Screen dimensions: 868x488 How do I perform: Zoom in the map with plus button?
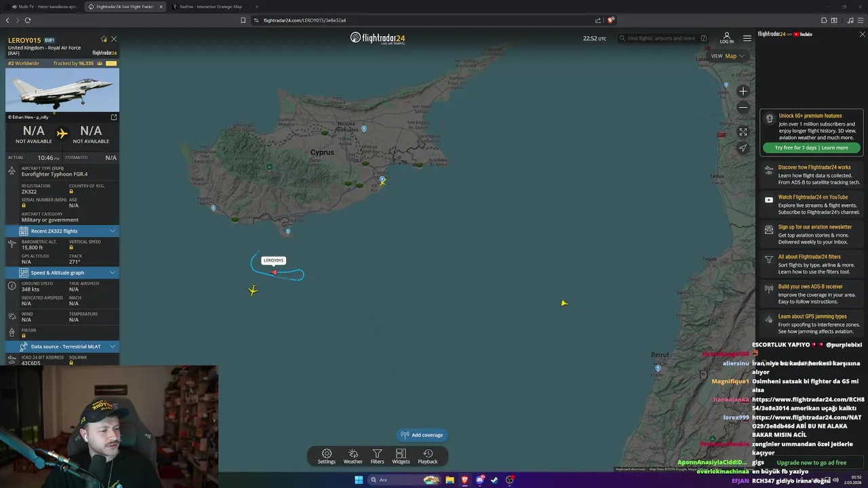[x=743, y=91]
